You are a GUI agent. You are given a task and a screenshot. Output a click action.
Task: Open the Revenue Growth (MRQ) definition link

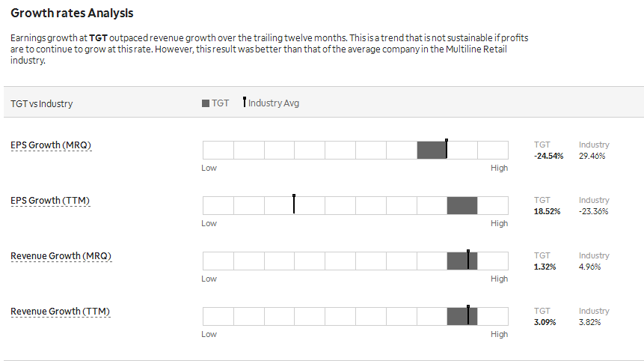(x=61, y=256)
